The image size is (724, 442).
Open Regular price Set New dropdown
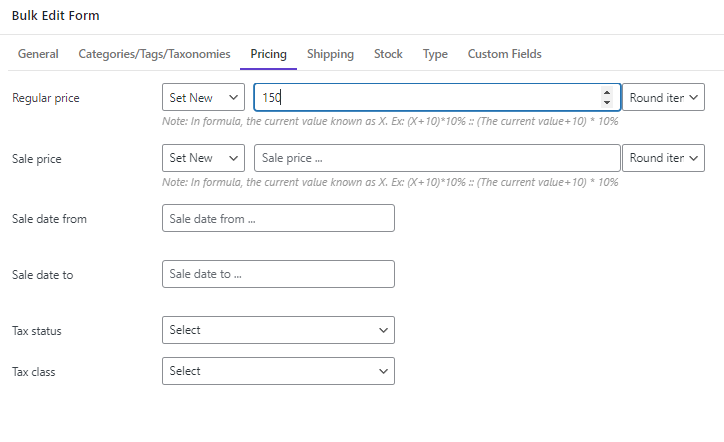click(x=203, y=97)
